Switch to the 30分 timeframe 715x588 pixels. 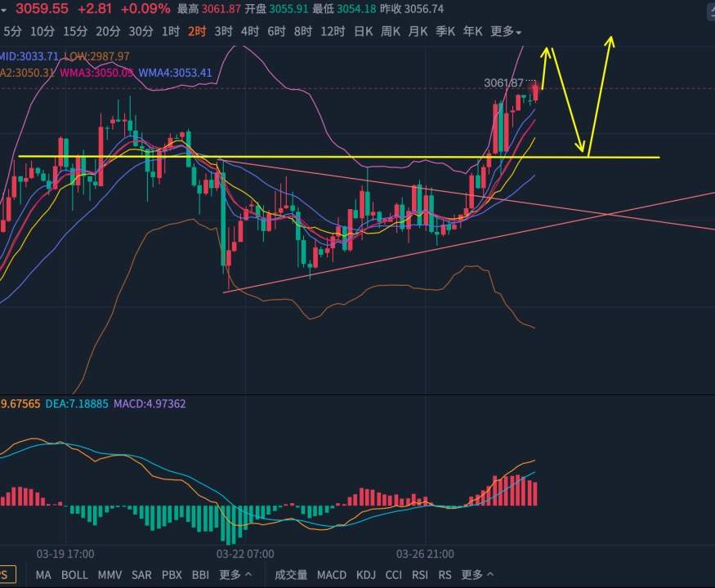141,31
